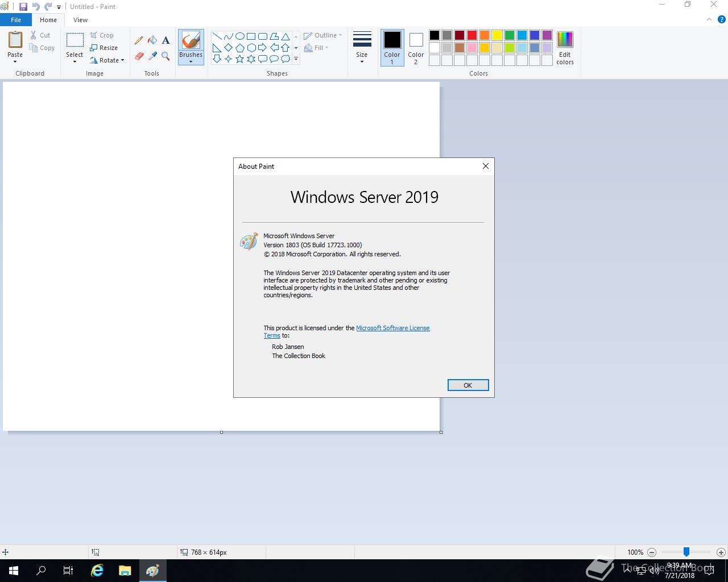Choose the Triangle shape
The height and width of the screenshot is (582, 728).
click(285, 36)
